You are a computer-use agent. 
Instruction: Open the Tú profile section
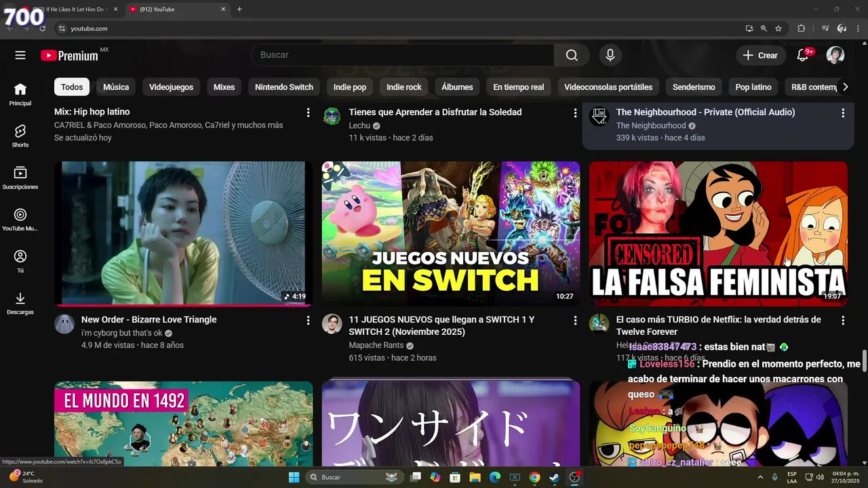tap(20, 262)
